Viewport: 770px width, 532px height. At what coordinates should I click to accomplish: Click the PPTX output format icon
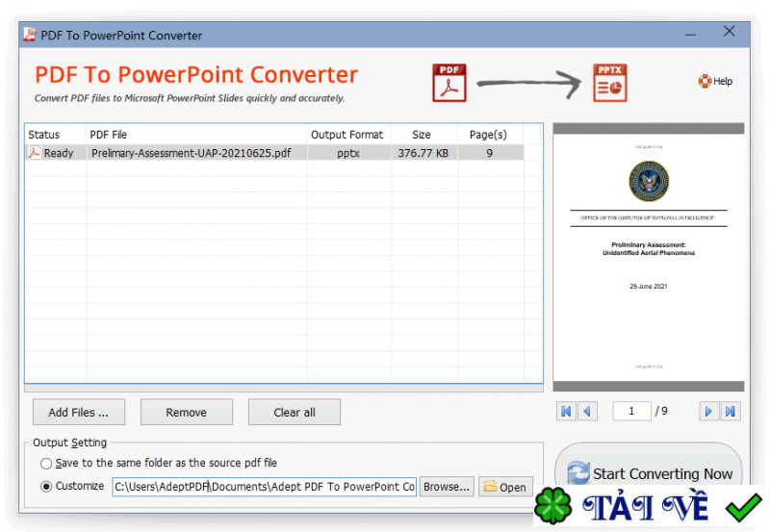coord(609,83)
